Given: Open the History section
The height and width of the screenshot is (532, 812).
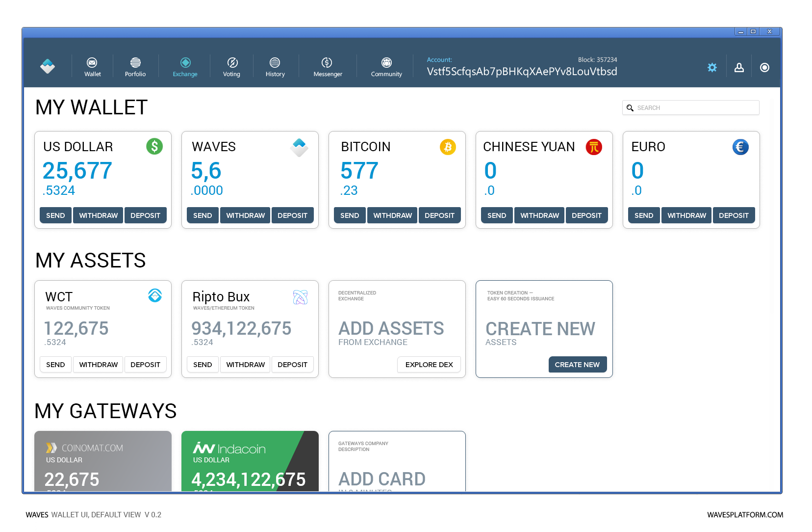Looking at the screenshot, I should 275,67.
